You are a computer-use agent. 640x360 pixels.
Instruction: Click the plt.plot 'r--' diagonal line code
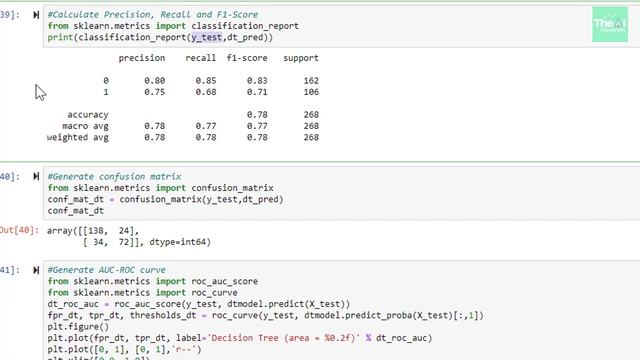(124, 350)
